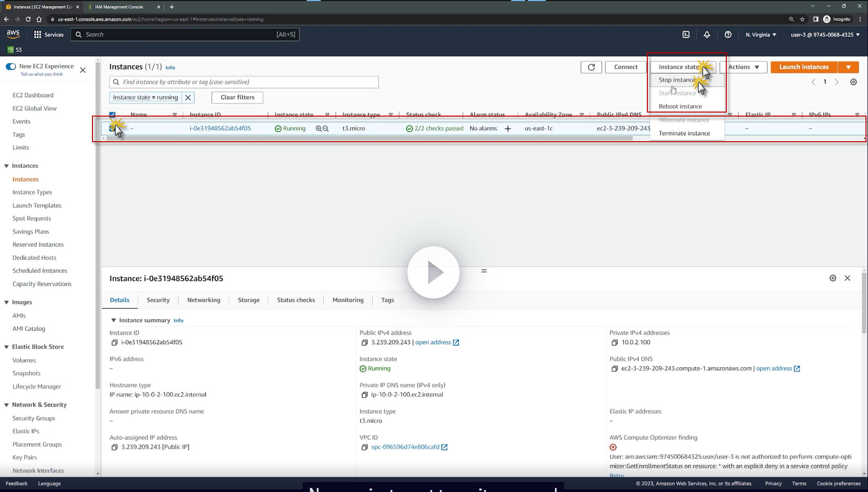
Task: Uncheck the running t3.micro instance row
Action: pos(112,129)
